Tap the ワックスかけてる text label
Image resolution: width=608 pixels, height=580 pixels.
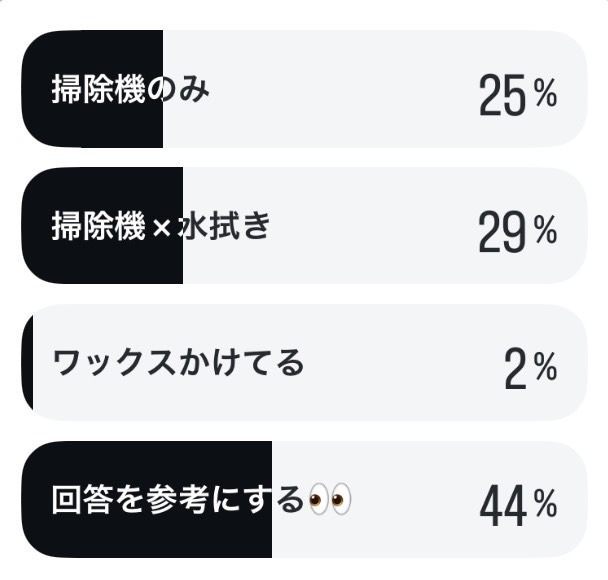[x=178, y=362]
